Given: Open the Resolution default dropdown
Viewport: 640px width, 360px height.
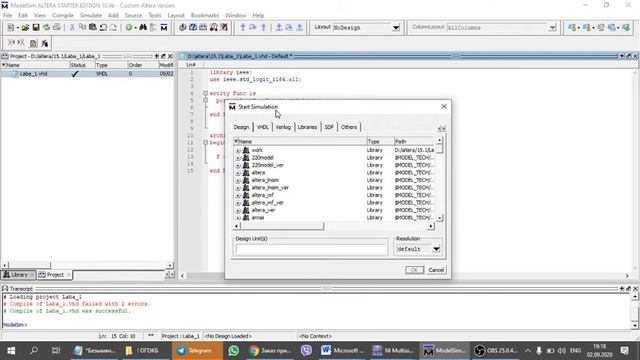Looking at the screenshot, I should 436,249.
